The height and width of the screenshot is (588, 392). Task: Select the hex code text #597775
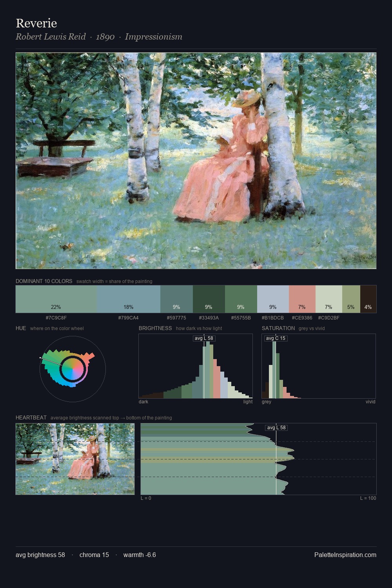pyautogui.click(x=176, y=318)
